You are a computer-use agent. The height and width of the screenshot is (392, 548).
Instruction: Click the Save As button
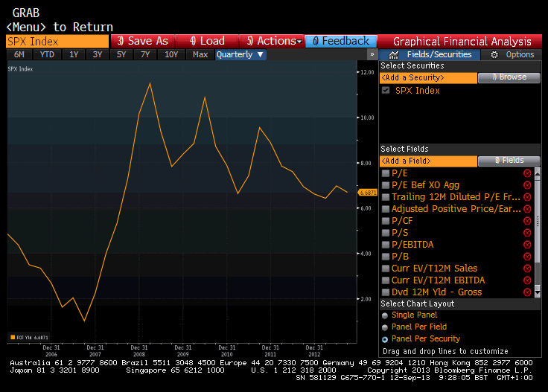click(x=143, y=41)
